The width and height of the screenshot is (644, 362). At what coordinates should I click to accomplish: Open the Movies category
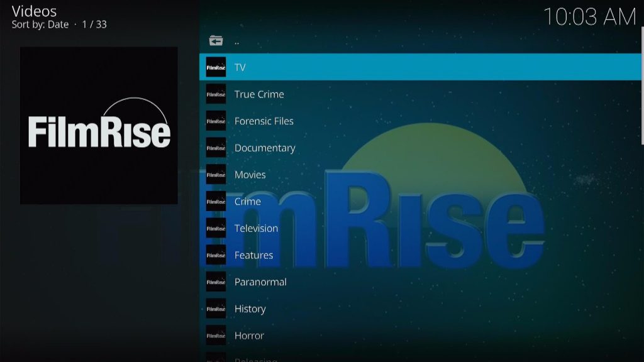coord(420,175)
